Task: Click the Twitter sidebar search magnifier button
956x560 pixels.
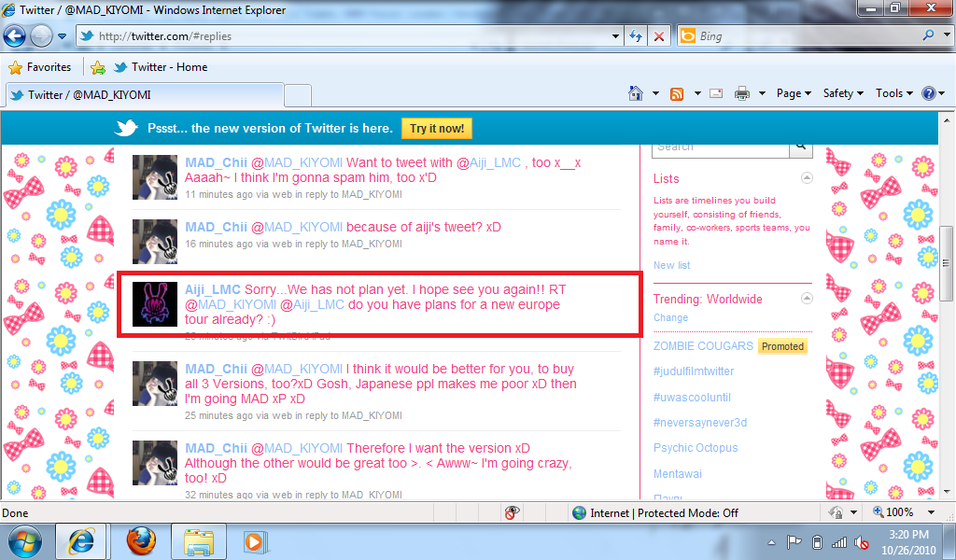Action: point(801,148)
